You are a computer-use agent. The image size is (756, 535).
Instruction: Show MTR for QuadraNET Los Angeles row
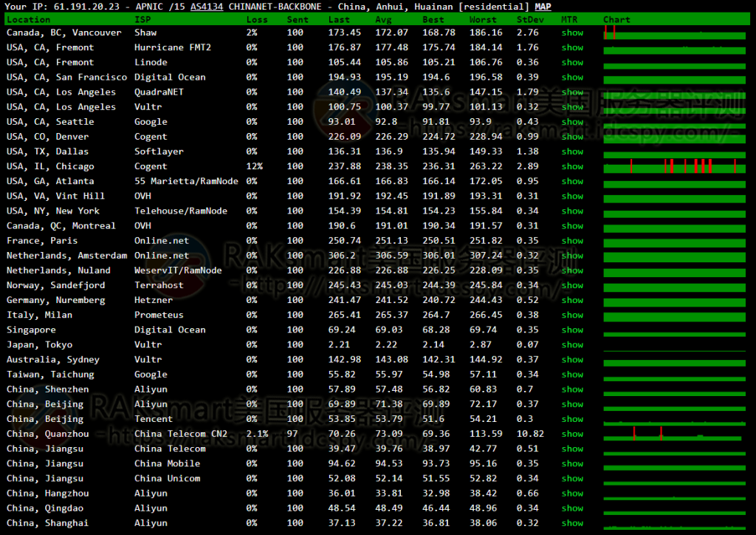click(572, 92)
